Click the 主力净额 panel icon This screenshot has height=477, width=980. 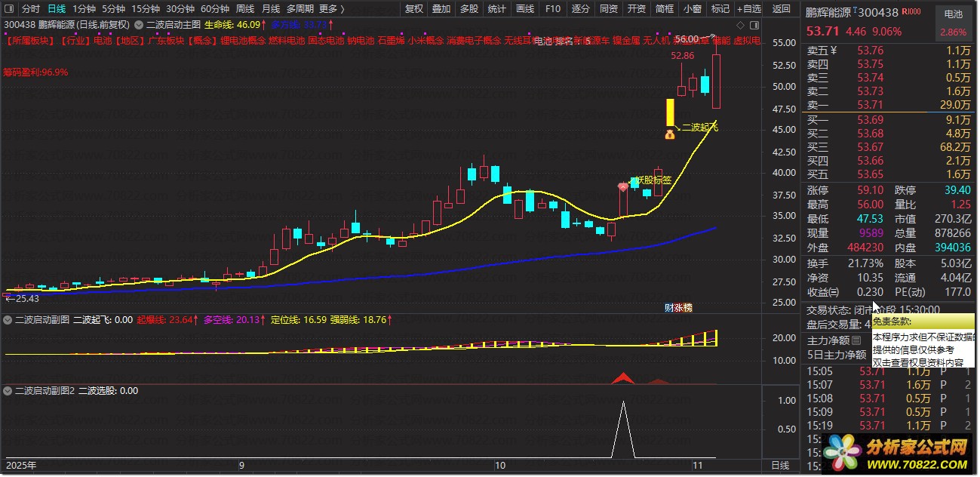coord(856,340)
